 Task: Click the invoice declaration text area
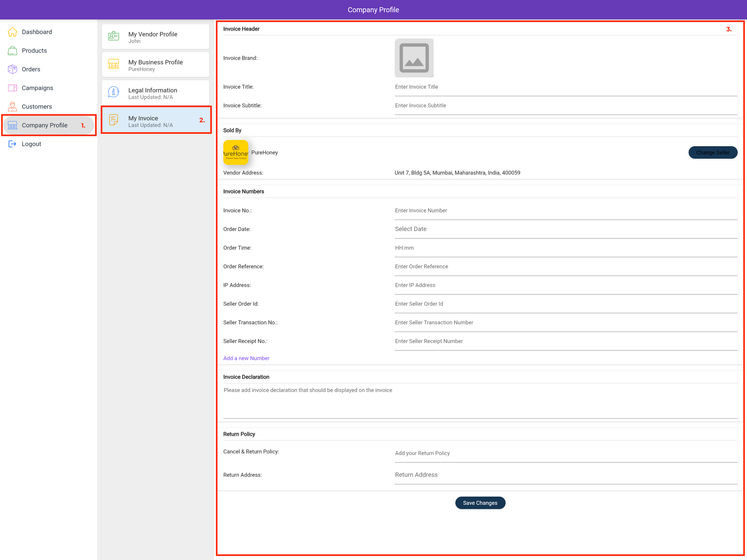click(480, 402)
